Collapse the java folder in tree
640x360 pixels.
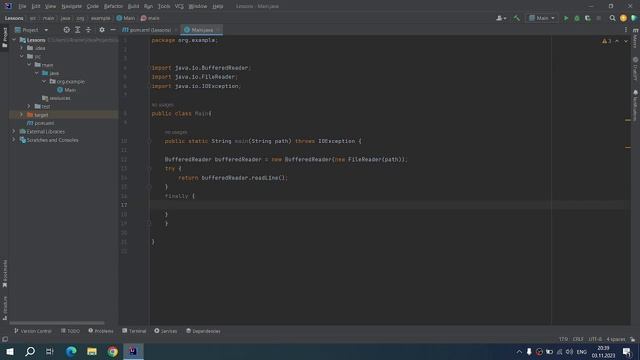pos(37,73)
